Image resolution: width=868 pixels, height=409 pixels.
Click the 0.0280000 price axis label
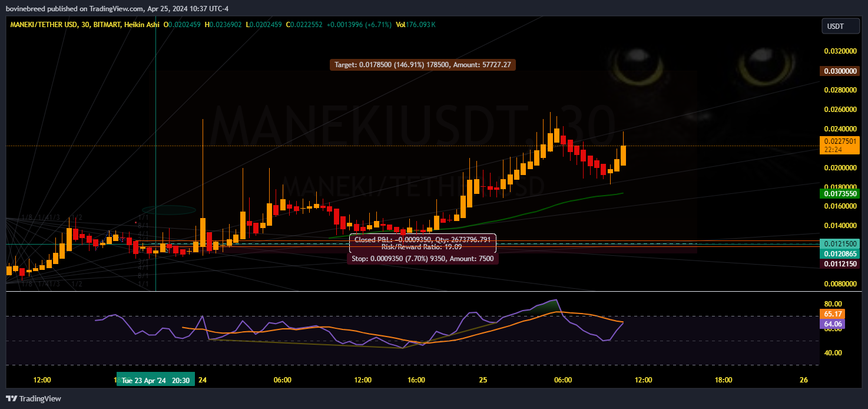click(x=840, y=90)
